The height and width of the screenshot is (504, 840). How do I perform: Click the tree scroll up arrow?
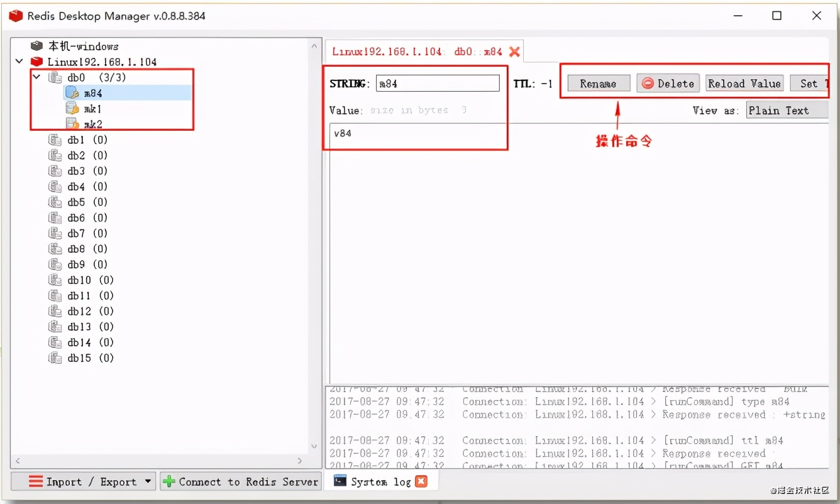pyautogui.click(x=314, y=46)
